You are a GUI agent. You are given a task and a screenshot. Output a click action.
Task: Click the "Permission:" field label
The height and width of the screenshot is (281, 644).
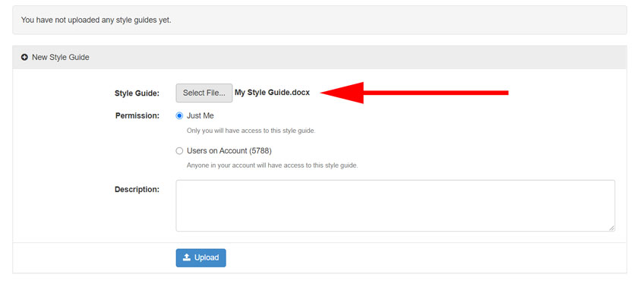pos(137,116)
